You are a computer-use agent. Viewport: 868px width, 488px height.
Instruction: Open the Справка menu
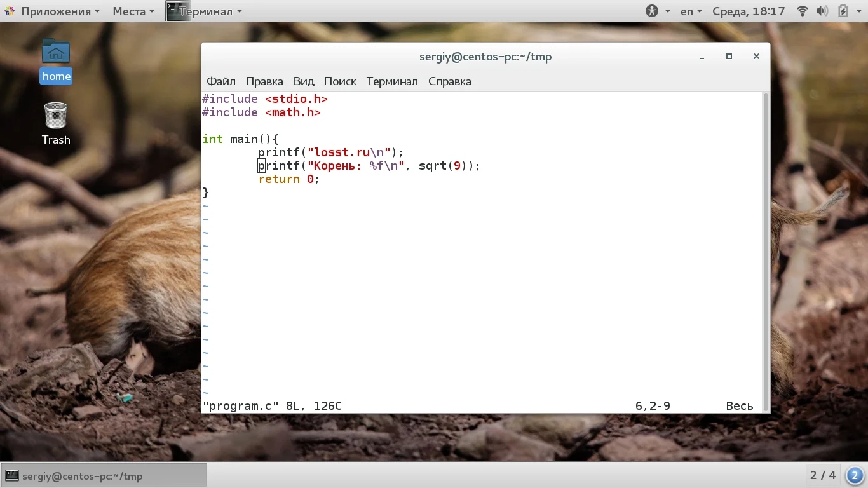pyautogui.click(x=450, y=81)
